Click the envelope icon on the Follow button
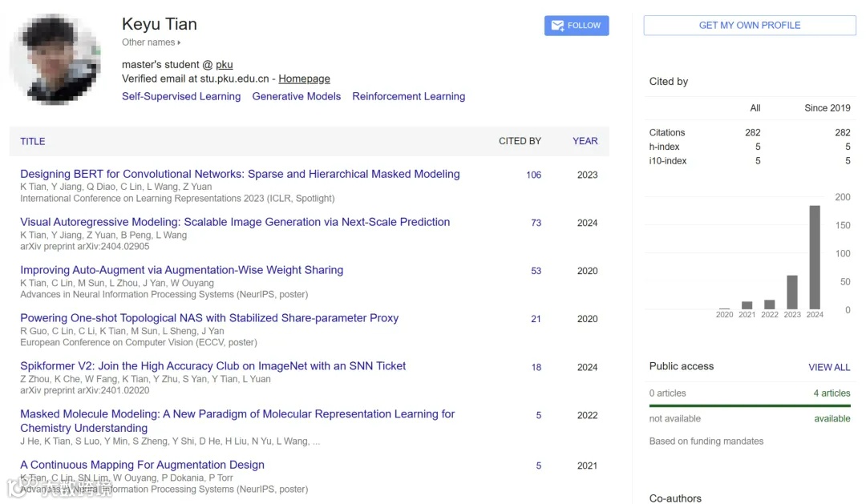Screen dimensions: 866x504 [x=556, y=25]
